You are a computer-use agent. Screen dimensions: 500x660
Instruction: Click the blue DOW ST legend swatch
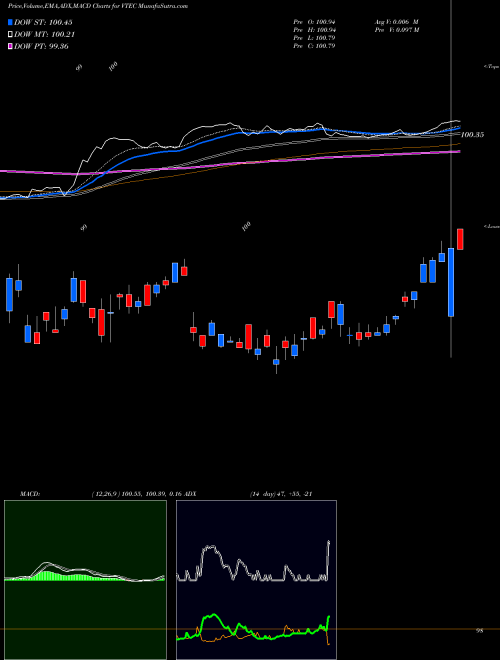point(10,22)
